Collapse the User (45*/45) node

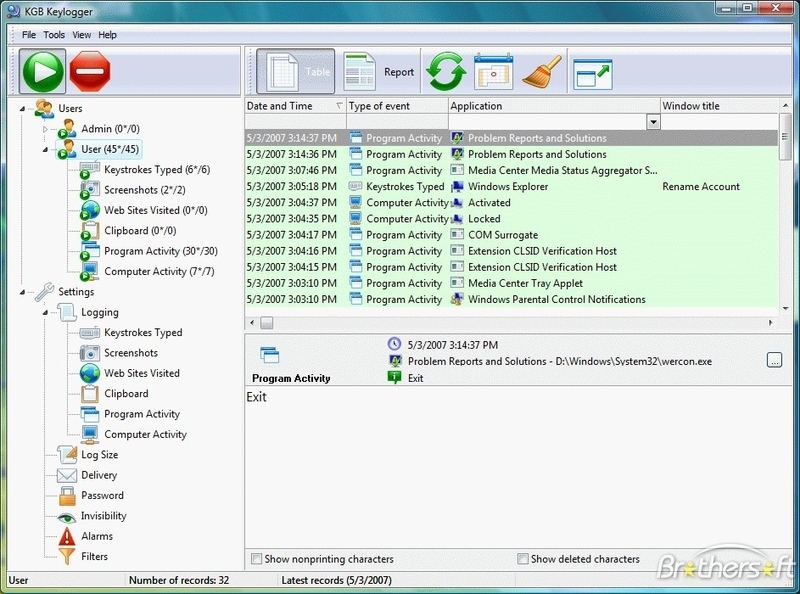[45, 150]
